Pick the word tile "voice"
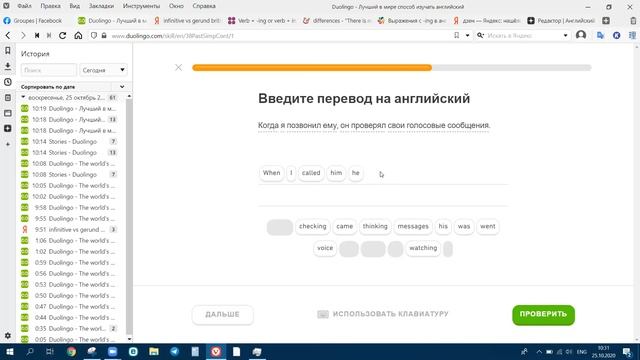This screenshot has height=360, width=640. 325,248
